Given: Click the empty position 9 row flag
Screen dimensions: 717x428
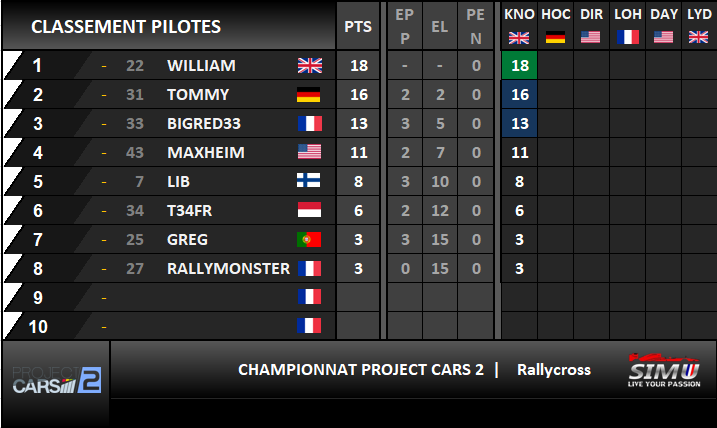Looking at the screenshot, I should (309, 297).
